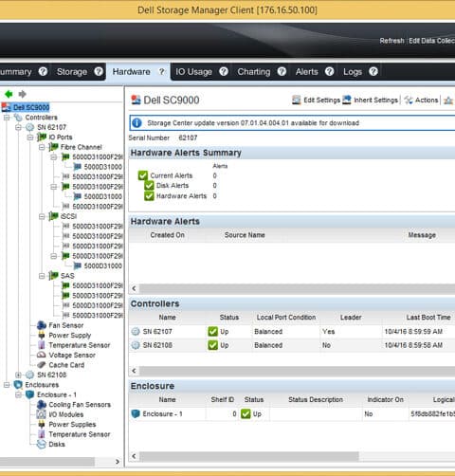Collapse the Fibre Channel node

[x=42, y=147]
